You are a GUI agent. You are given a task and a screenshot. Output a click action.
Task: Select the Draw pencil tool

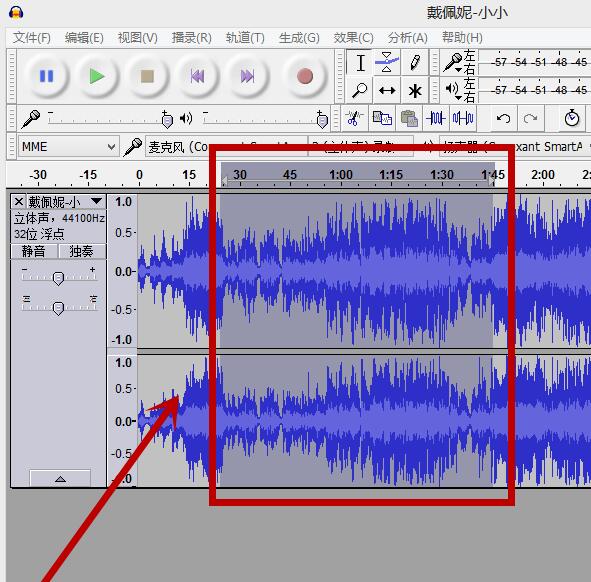(x=415, y=63)
